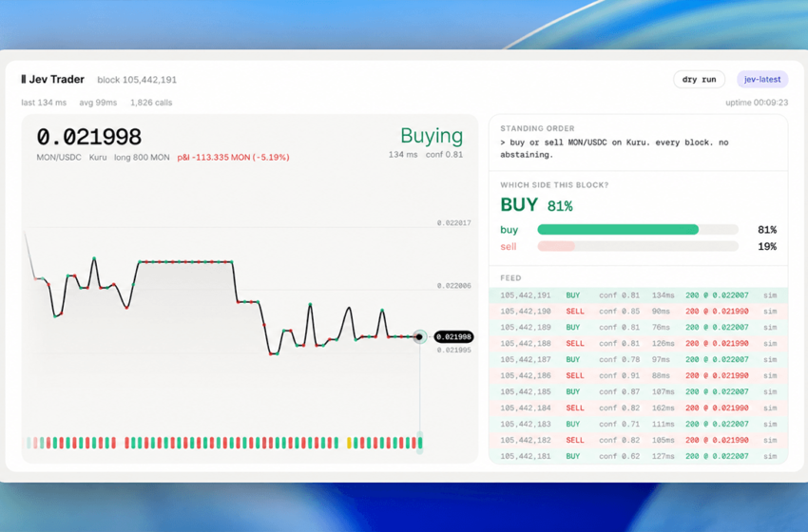Open feed row for block 105,442,191
Viewport: 808px width, 532px height.
tap(638, 295)
